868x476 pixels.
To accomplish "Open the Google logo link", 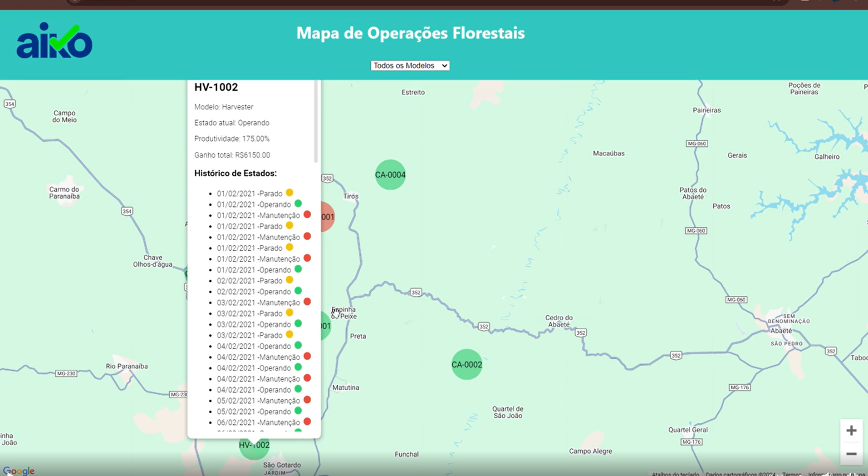I will coord(19,471).
